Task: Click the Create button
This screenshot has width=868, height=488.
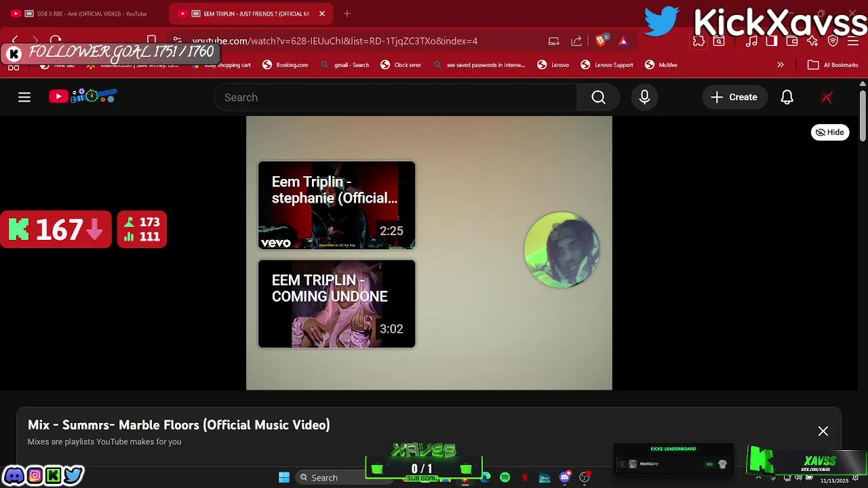Action: click(734, 98)
